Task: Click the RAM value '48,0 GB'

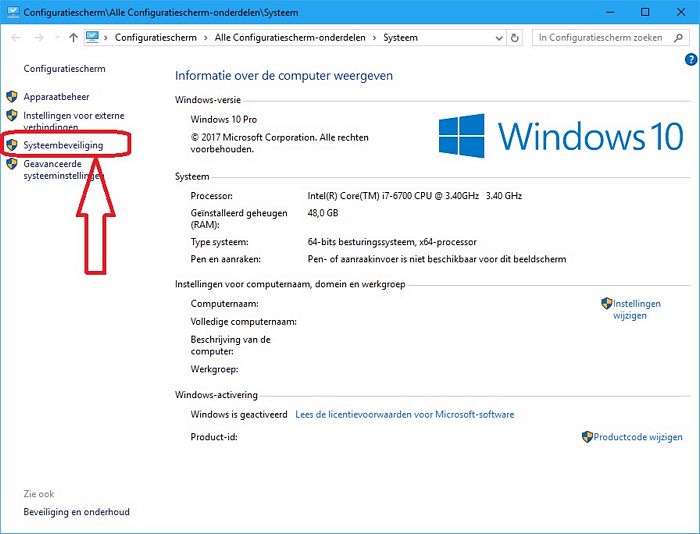Action: pos(323,213)
